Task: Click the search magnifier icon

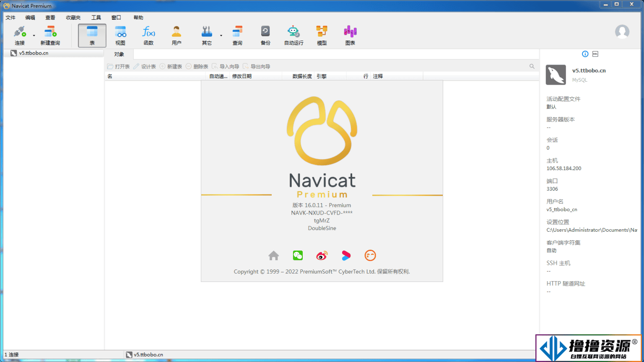Action: pos(532,66)
